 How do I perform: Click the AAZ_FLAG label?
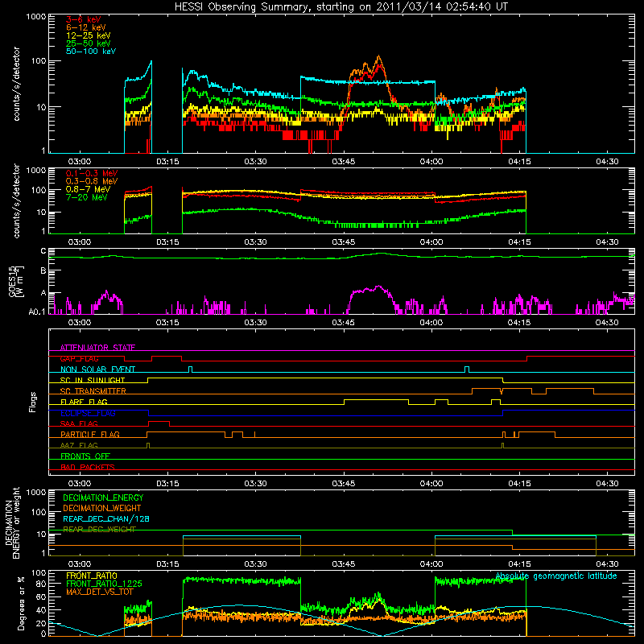pyautogui.click(x=79, y=445)
